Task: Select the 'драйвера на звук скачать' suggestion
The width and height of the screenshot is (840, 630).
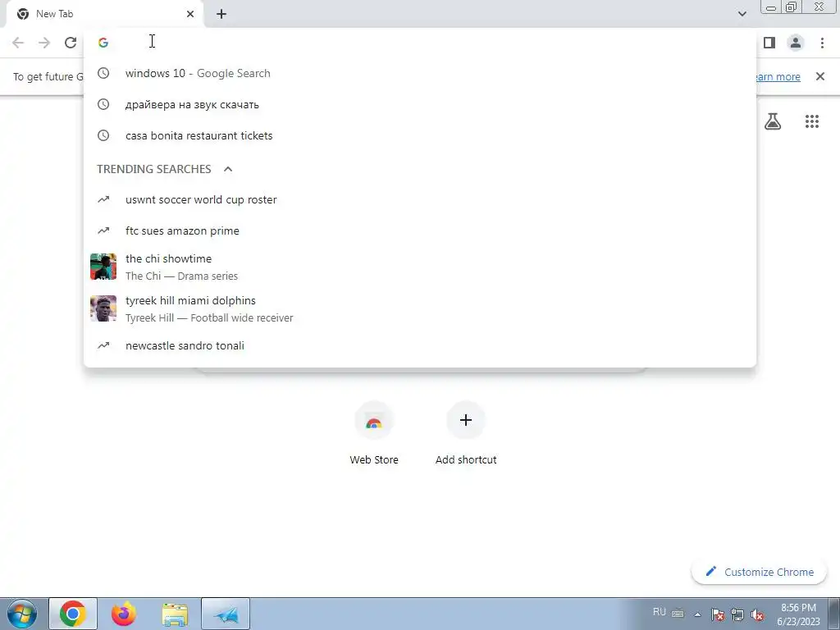Action: click(420, 104)
